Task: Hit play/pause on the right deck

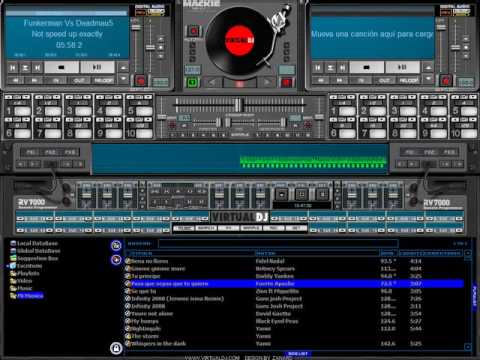Action: pos(402,67)
